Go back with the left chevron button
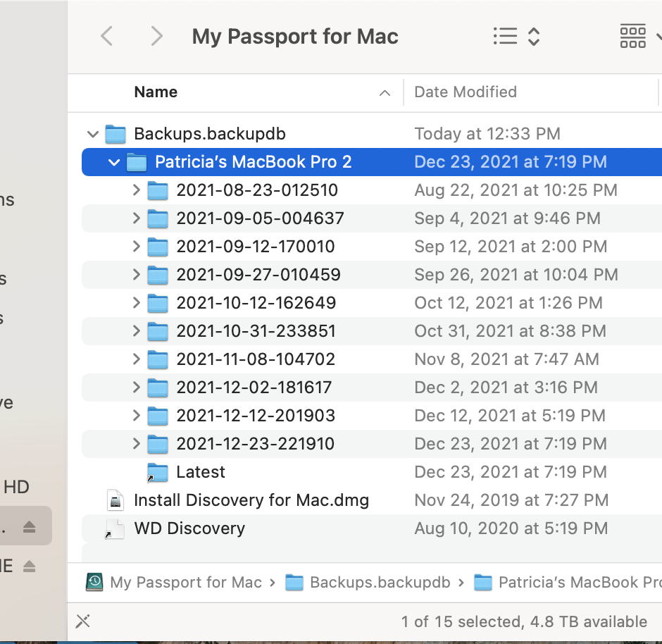This screenshot has height=644, width=662. (x=107, y=36)
